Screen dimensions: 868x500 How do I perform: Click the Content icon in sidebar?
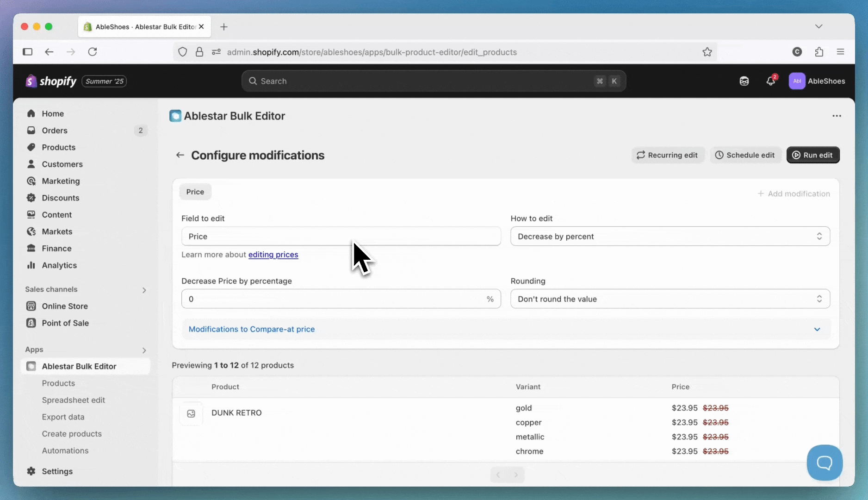click(31, 215)
